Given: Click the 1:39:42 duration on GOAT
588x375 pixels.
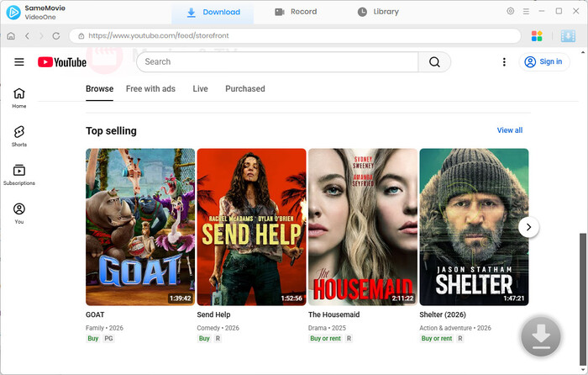Looking at the screenshot, I should click(181, 298).
